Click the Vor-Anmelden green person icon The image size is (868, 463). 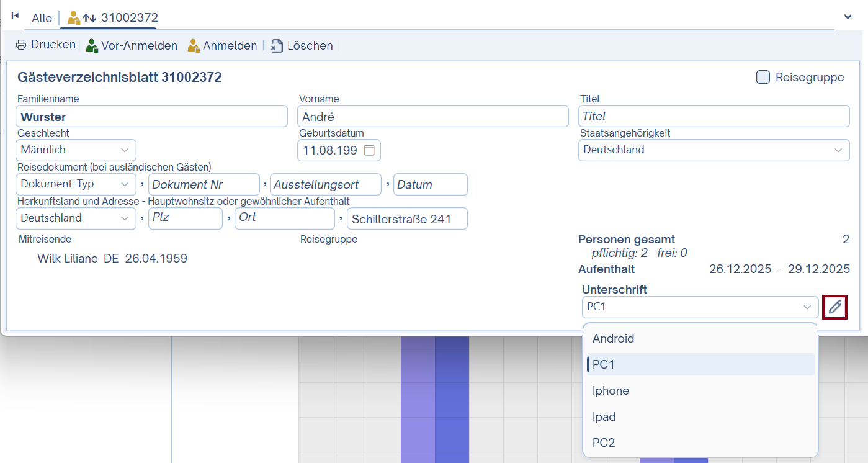92,46
